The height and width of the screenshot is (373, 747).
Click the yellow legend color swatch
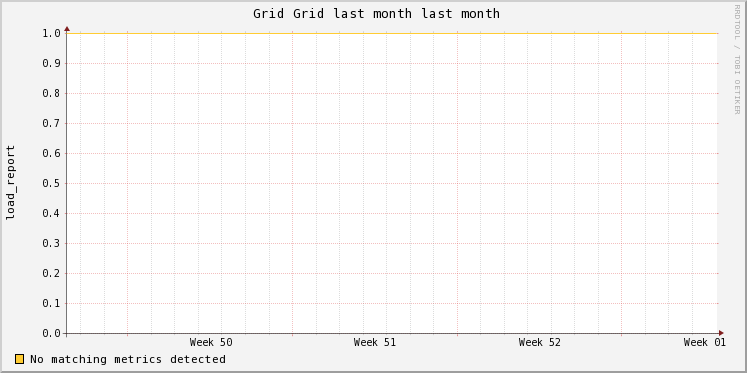(19, 359)
